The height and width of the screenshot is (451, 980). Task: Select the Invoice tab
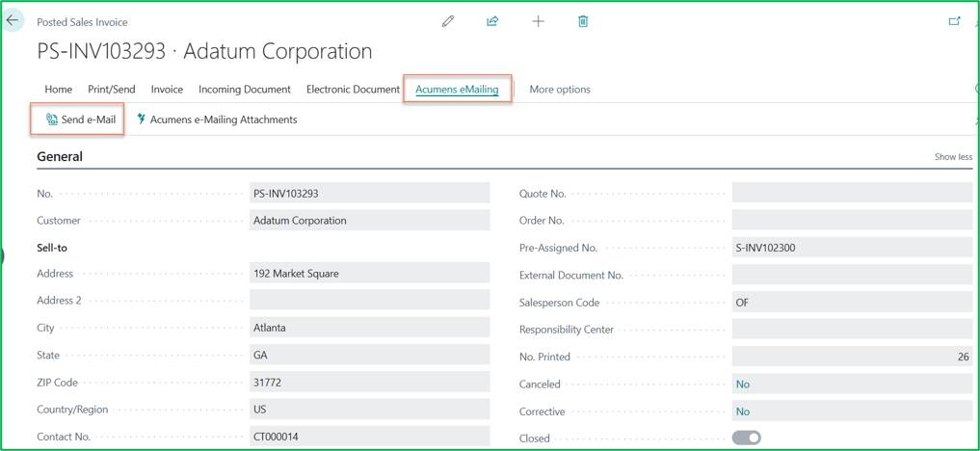tap(167, 90)
